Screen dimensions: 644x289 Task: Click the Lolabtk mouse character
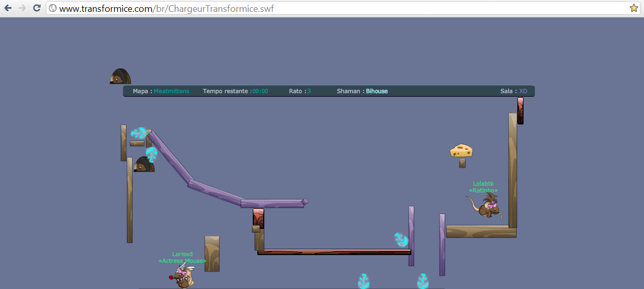485,206
